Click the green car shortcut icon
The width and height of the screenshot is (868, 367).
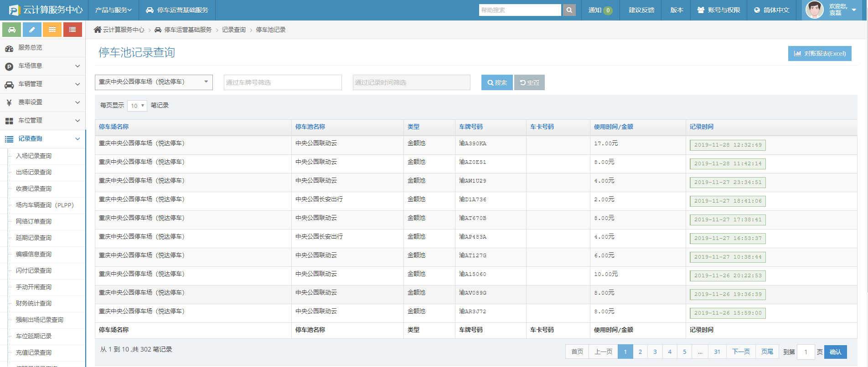point(12,30)
